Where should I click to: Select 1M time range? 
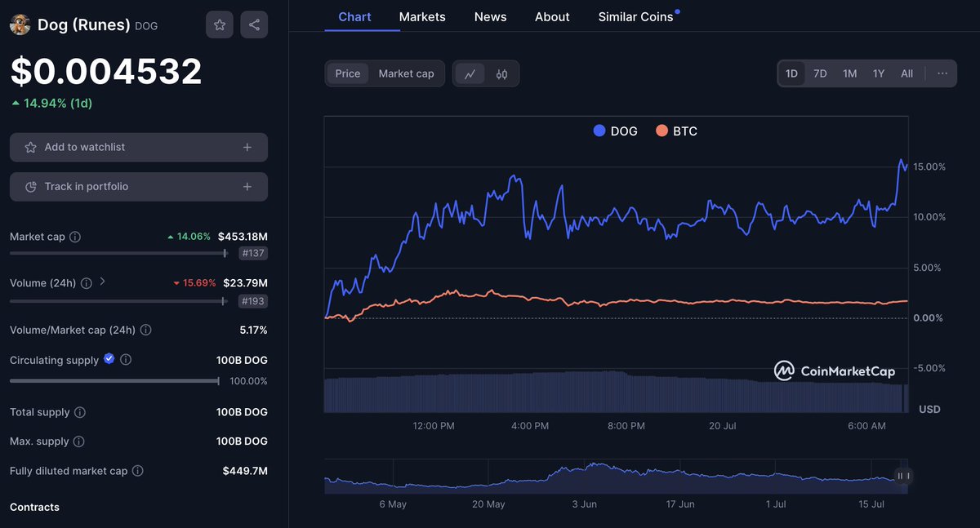coord(849,73)
